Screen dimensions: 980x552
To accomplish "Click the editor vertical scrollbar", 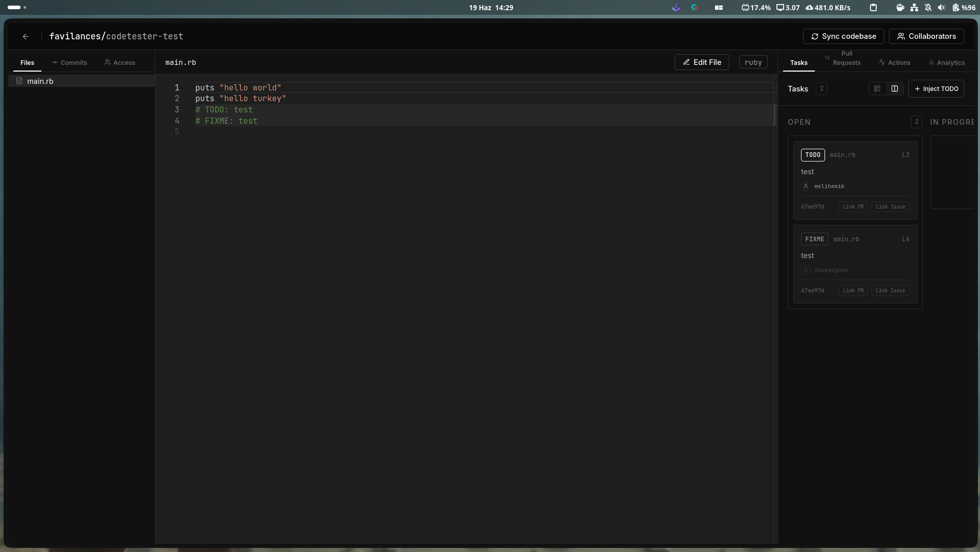I will point(774,114).
